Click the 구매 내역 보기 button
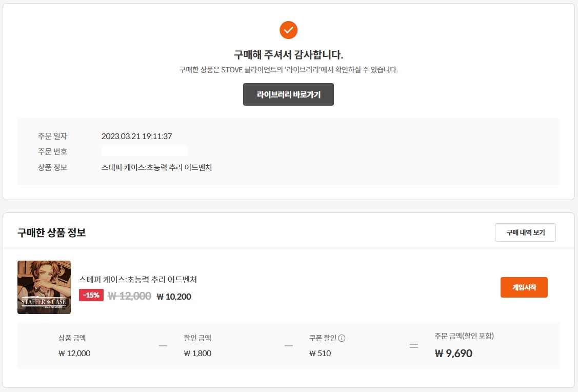Viewport: 578px width, 392px height. (x=525, y=232)
